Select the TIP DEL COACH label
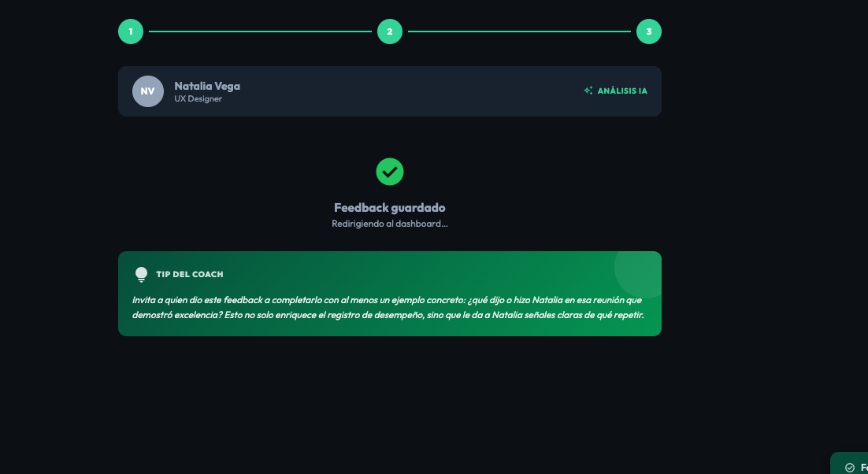Screen dimensions: 868x474 point(190,275)
